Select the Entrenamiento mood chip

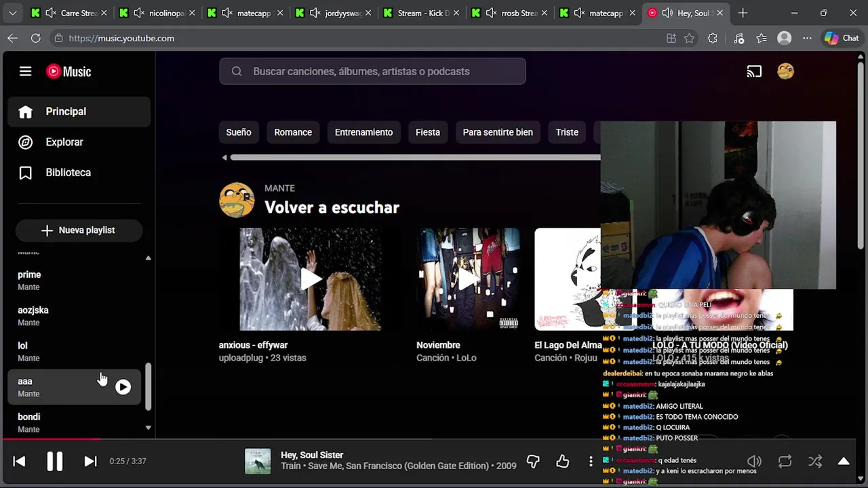[x=363, y=132]
